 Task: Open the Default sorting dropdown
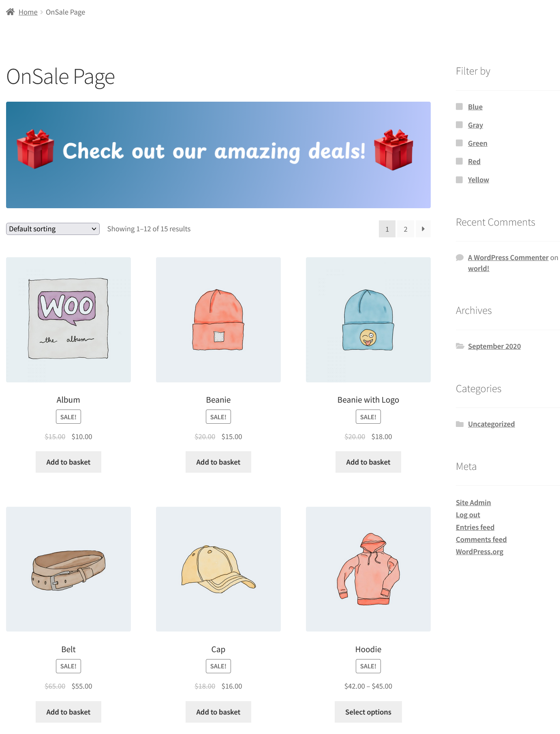pos(53,229)
